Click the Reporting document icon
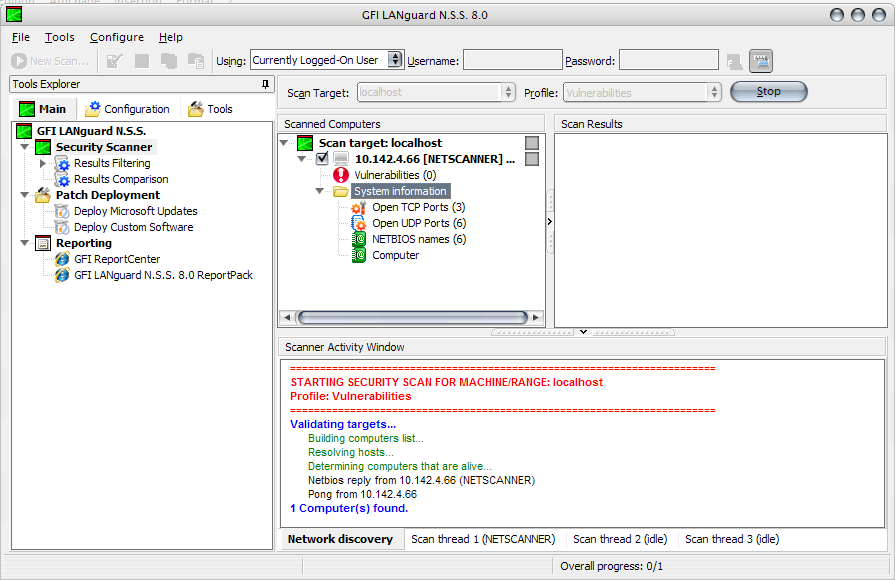 click(43, 243)
